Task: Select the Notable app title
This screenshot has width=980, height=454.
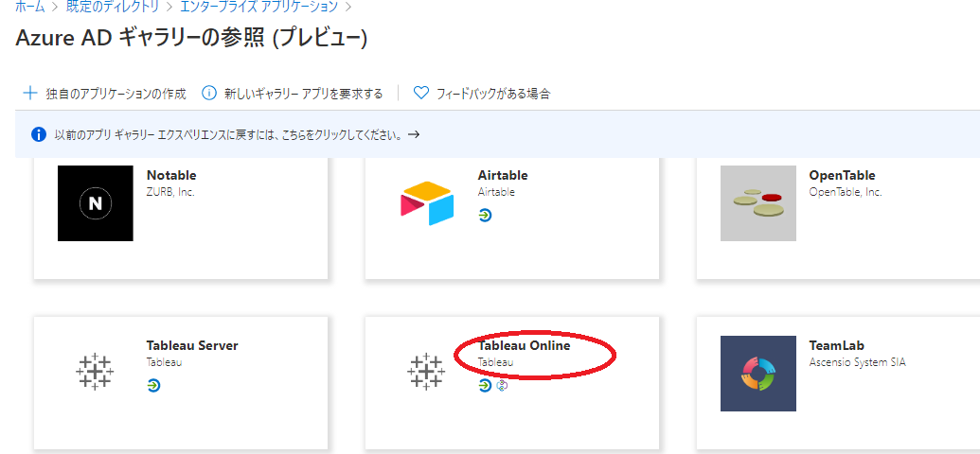Action: point(171,176)
